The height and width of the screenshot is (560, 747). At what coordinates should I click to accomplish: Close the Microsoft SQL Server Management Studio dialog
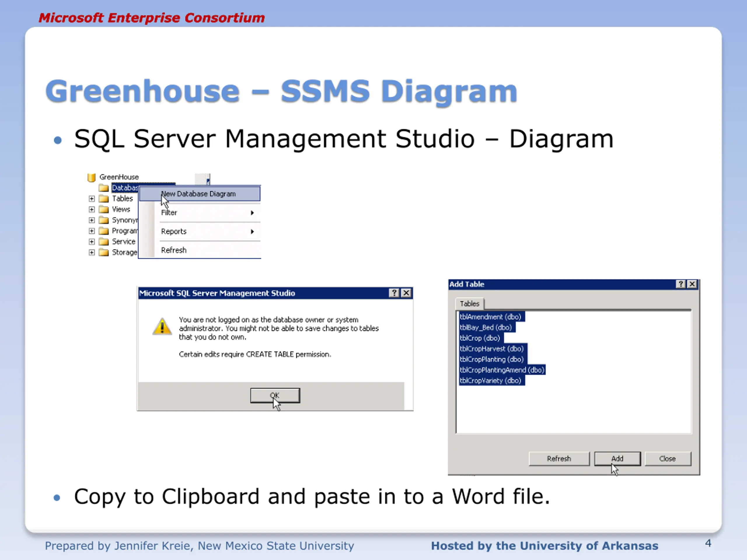pyautogui.click(x=406, y=293)
